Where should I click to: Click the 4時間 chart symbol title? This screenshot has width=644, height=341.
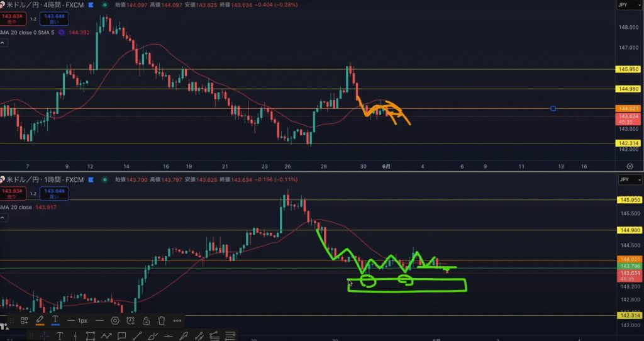(x=45, y=5)
